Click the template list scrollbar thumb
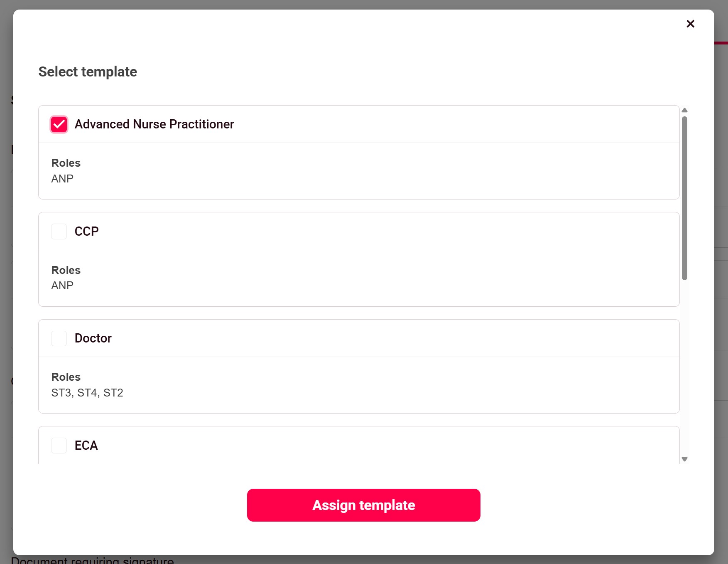Viewport: 728px width, 564px height. tap(684, 197)
